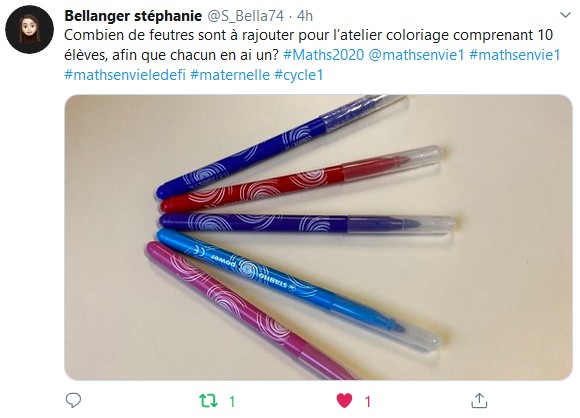This screenshot has height=418, width=580.
Task: Click the reply speech bubble icon
Action: coord(73,400)
